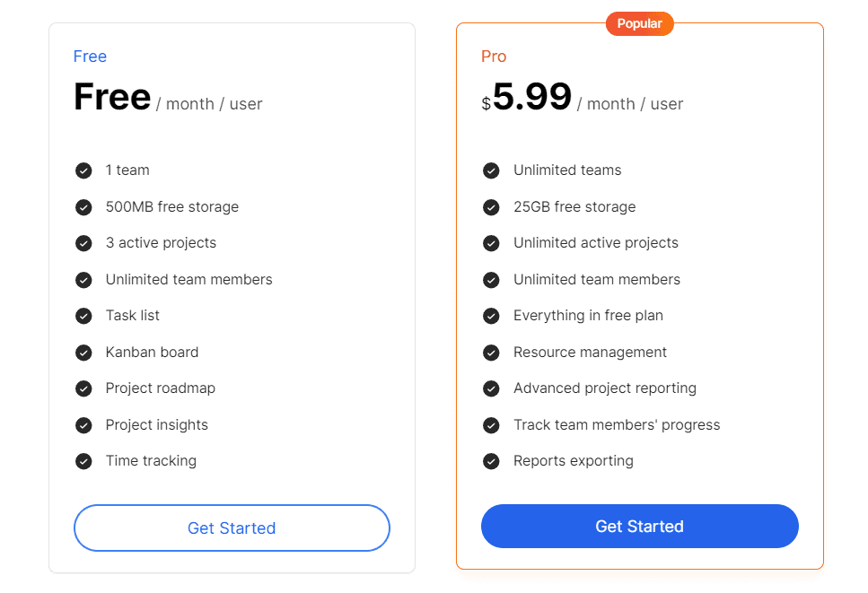
Task: Click the checkmark beside "500MB free storage"
Action: pos(83,206)
